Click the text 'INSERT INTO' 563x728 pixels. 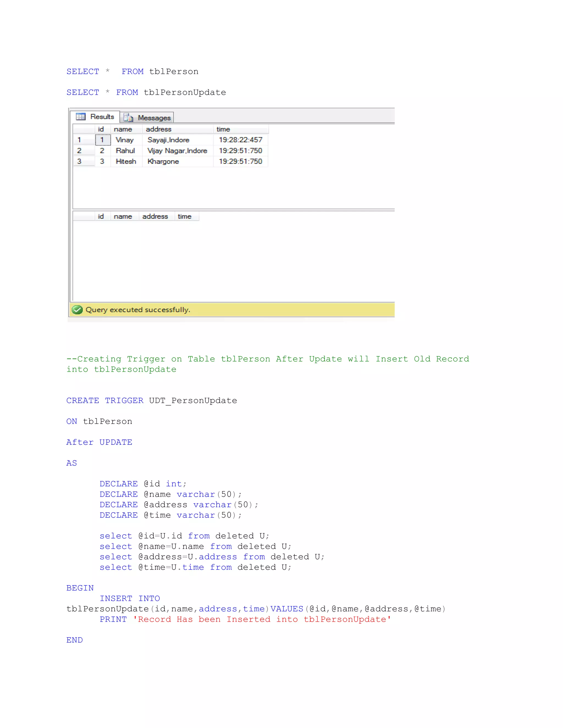coord(130,598)
